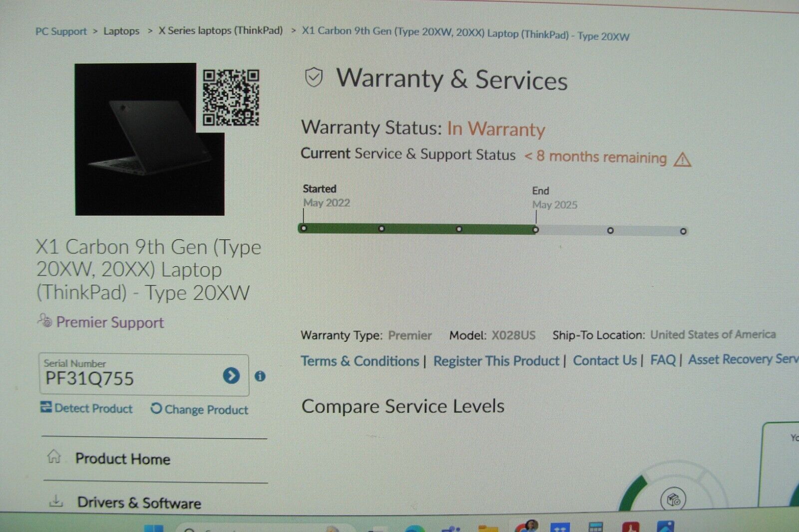Open the Windows Start button in taskbar

tap(153, 528)
